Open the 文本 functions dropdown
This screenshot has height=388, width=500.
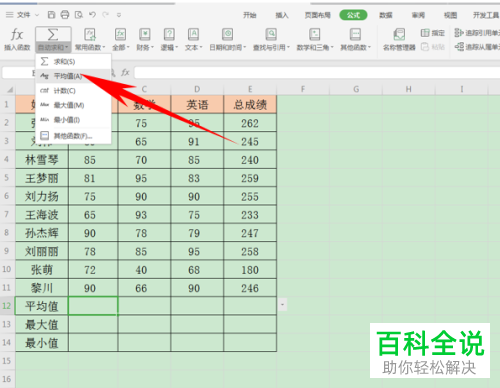(194, 48)
